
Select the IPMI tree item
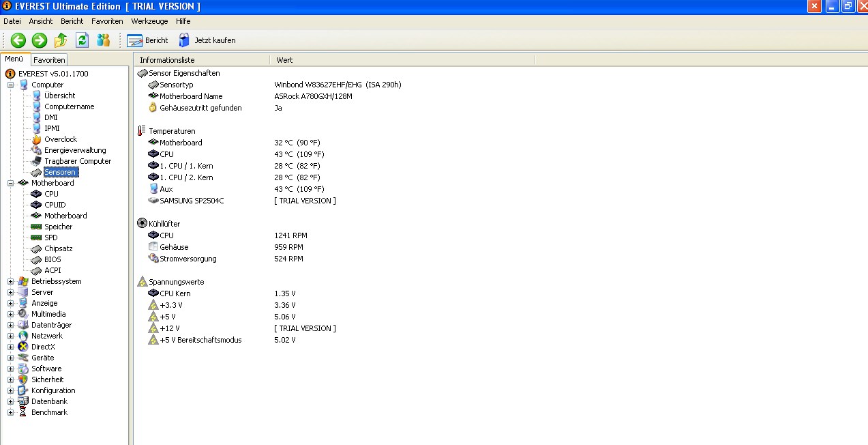click(52, 128)
